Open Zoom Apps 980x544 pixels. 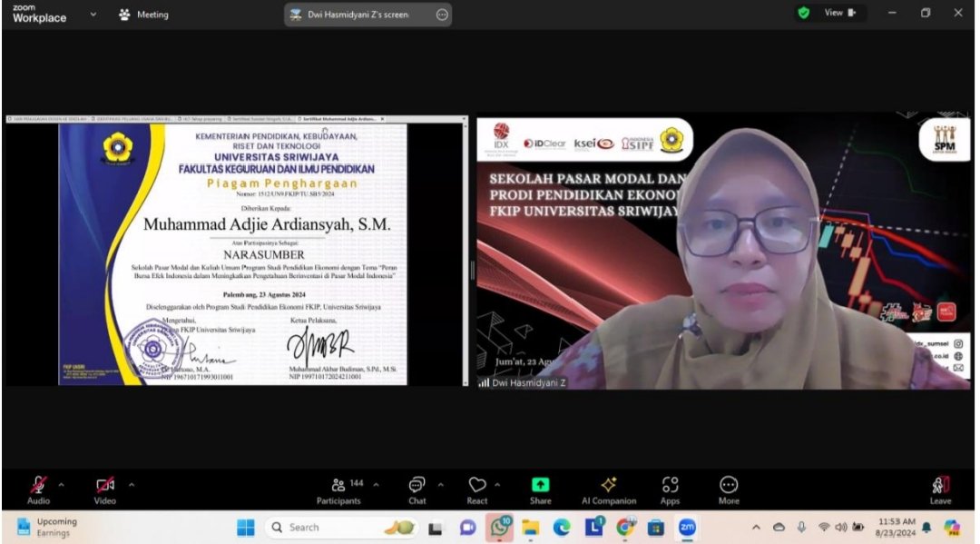[x=670, y=490]
